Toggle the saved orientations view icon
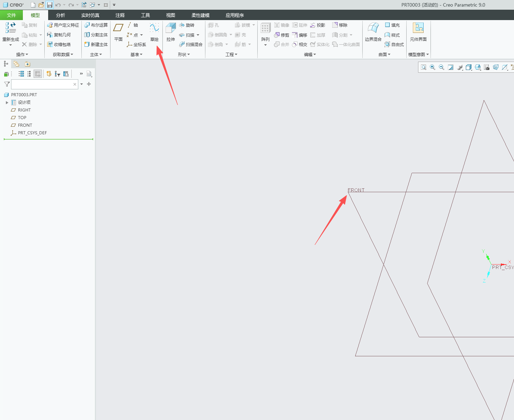 point(478,67)
